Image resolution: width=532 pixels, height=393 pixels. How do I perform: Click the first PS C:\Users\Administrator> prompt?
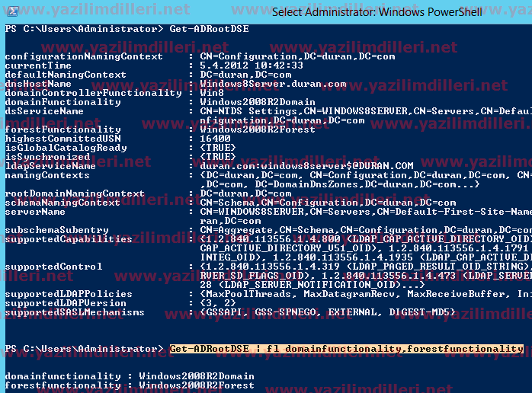click(84, 28)
